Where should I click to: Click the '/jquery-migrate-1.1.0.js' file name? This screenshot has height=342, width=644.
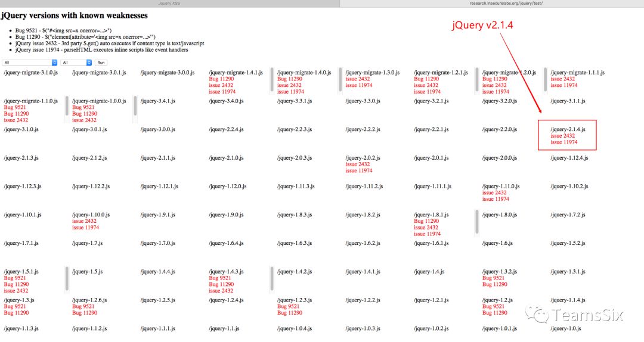(x=31, y=101)
